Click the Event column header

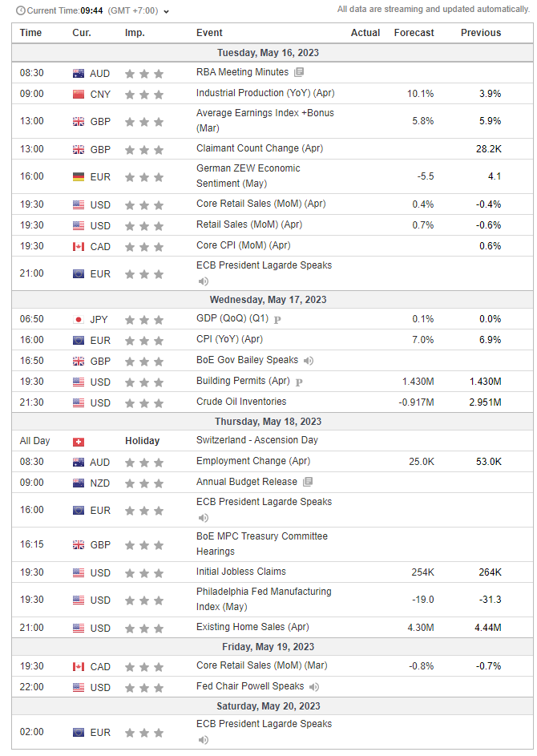point(209,33)
